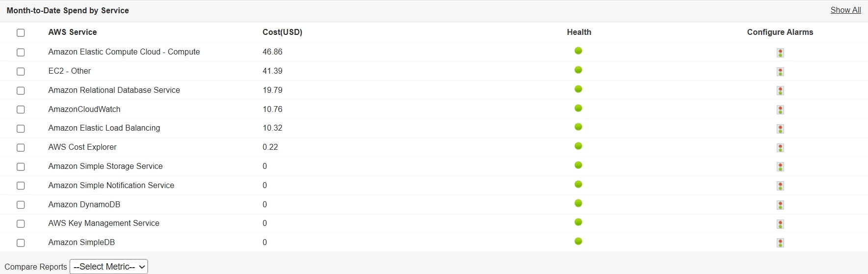Open the Select Metric dropdown
The height and width of the screenshot is (274, 868).
pos(108,267)
